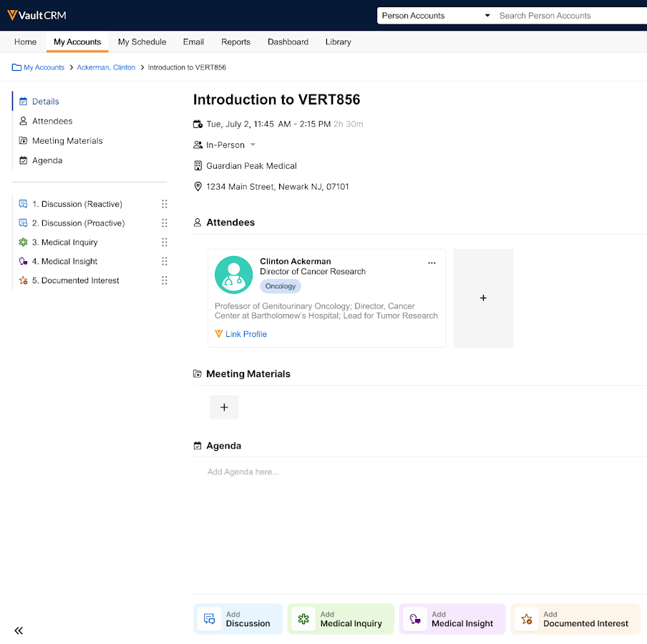Screen dimensions: 647x644
Task: Click the Vault CRM logo
Action: 37,15
